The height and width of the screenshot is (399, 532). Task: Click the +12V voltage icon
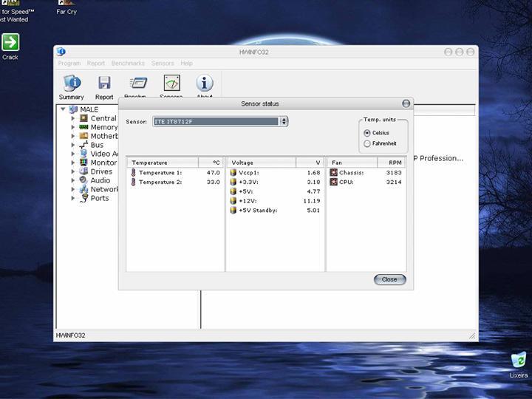(x=233, y=201)
